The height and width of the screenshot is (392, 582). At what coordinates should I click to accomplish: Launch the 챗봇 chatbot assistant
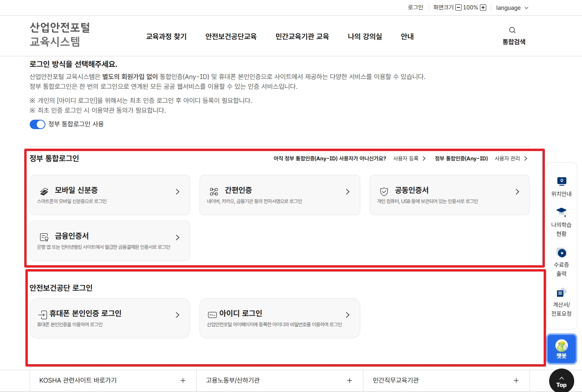click(x=561, y=349)
